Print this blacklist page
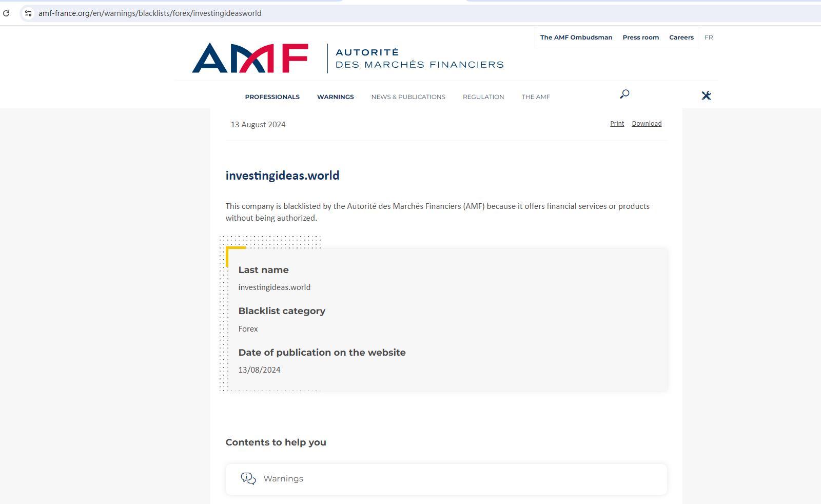Viewport: 821px width, 504px height. click(x=617, y=124)
